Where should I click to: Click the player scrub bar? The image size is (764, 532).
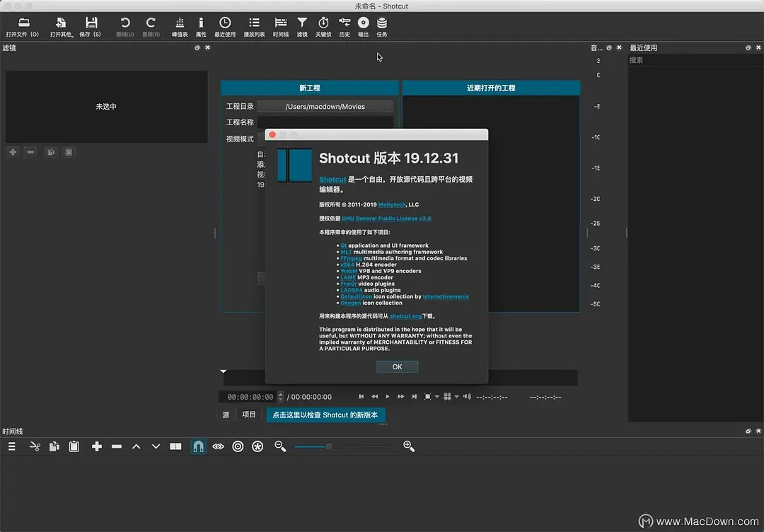[400, 378]
